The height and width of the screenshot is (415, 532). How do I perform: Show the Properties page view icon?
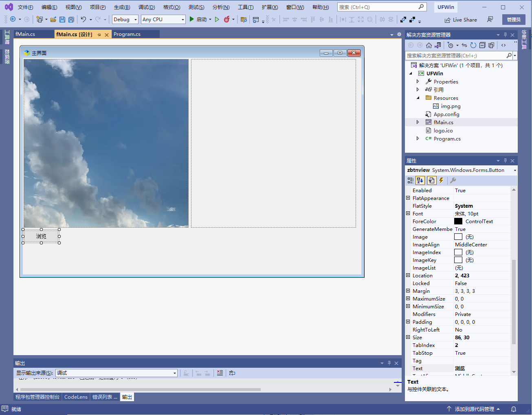click(x=431, y=180)
